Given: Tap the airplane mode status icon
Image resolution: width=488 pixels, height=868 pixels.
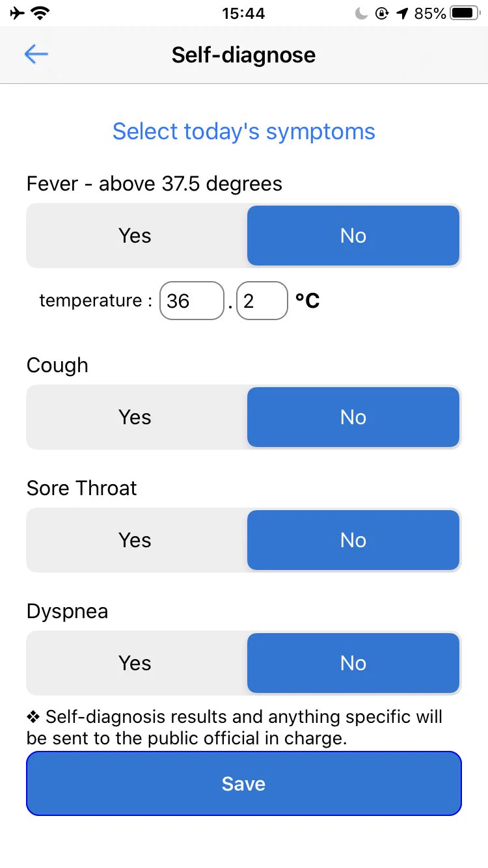Looking at the screenshot, I should click(18, 13).
